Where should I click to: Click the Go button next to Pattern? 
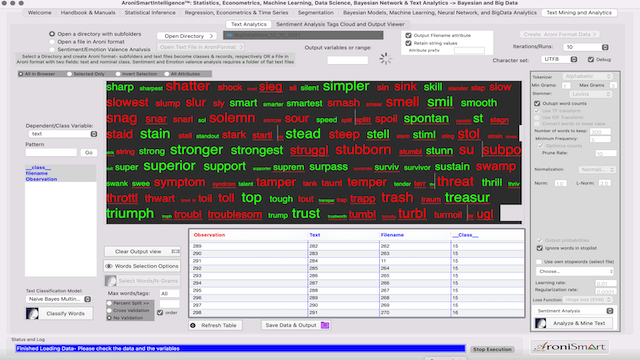[x=89, y=153]
